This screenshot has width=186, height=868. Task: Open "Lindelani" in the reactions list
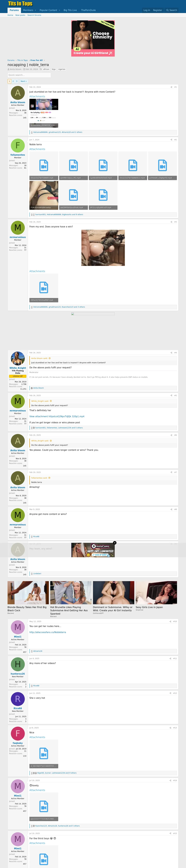pos(37,573)
